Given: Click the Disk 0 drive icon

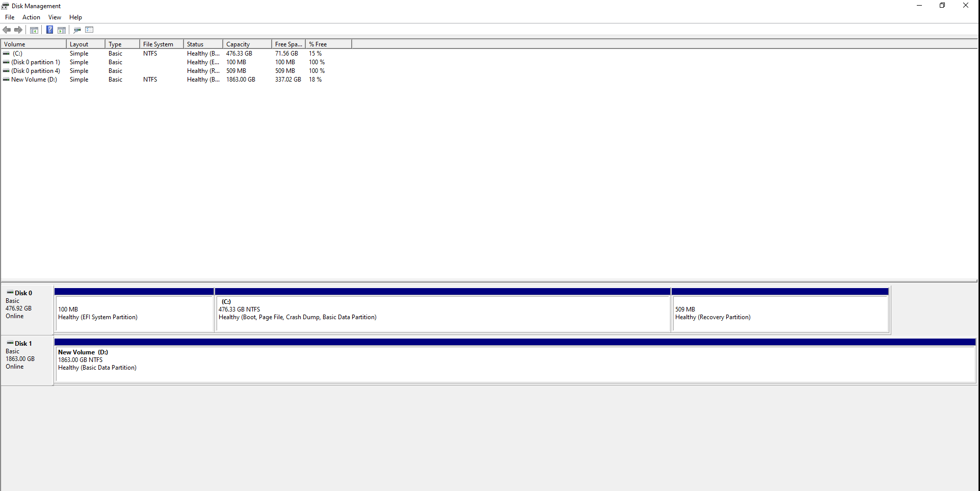Looking at the screenshot, I should [10, 292].
